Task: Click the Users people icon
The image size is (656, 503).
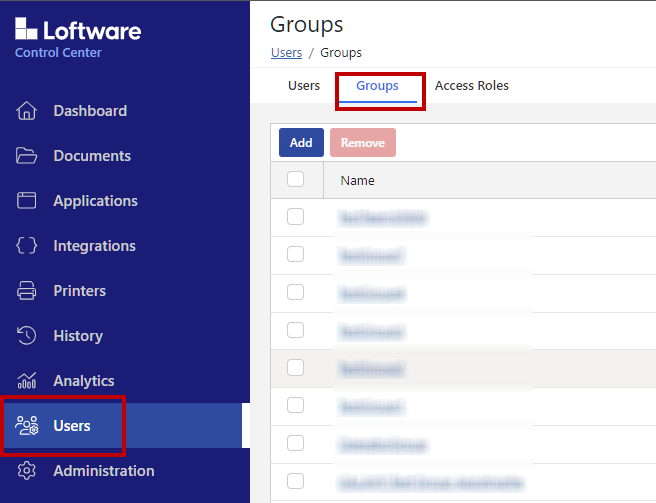Action: coord(27,426)
